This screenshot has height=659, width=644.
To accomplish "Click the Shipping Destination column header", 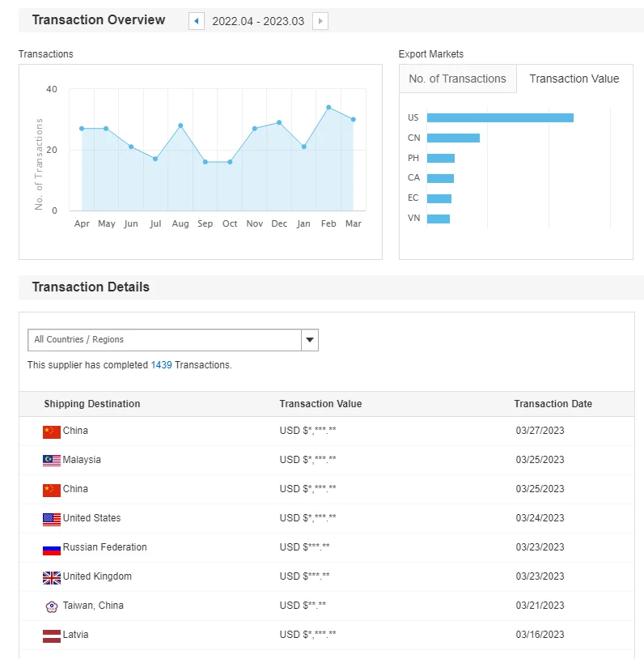I will pyautogui.click(x=92, y=404).
